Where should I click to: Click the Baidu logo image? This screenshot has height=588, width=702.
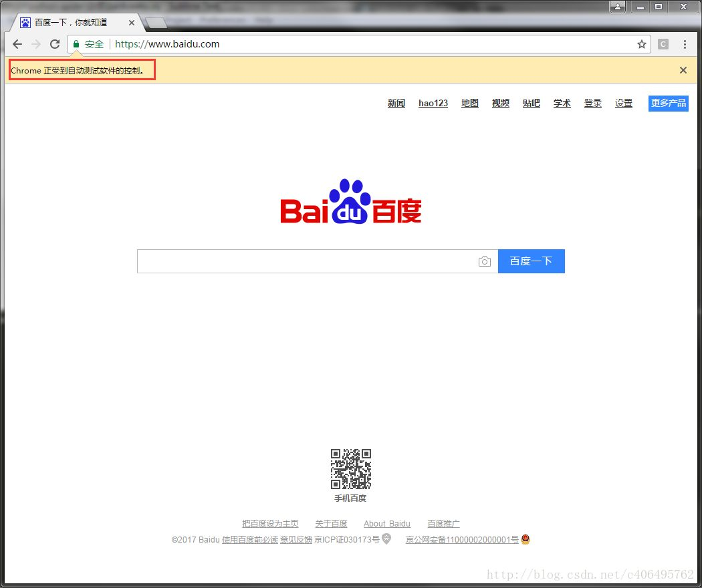[x=351, y=201]
